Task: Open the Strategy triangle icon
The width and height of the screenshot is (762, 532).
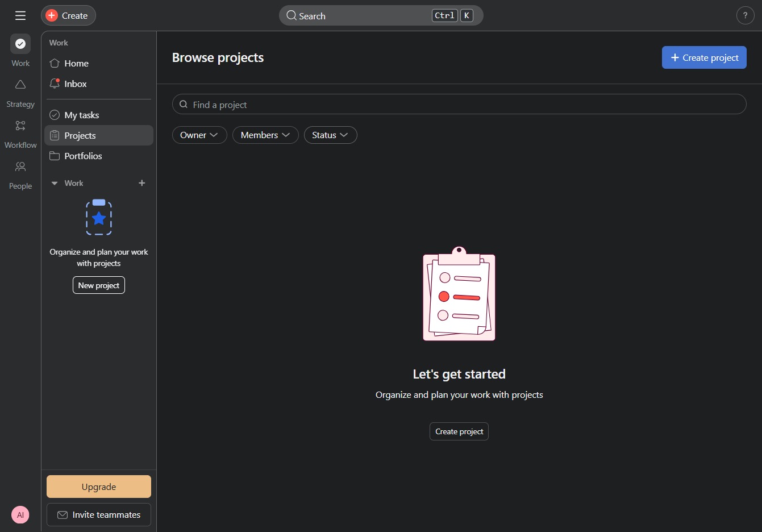Action: coord(20,85)
